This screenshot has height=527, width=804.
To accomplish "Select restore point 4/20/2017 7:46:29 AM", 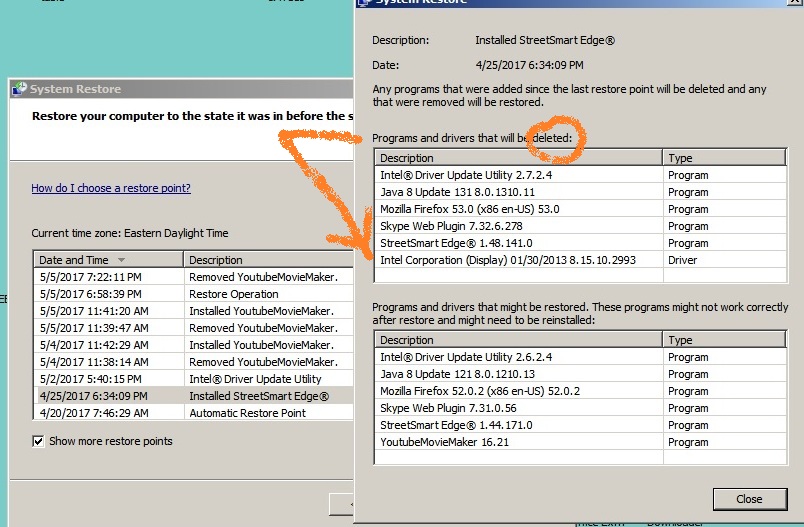I will (193, 413).
